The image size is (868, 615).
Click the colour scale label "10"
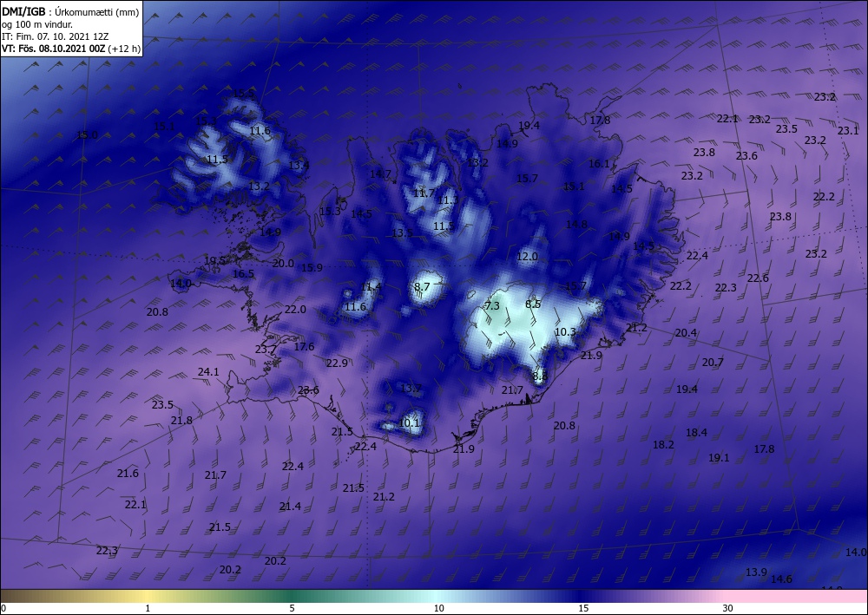[x=438, y=608]
